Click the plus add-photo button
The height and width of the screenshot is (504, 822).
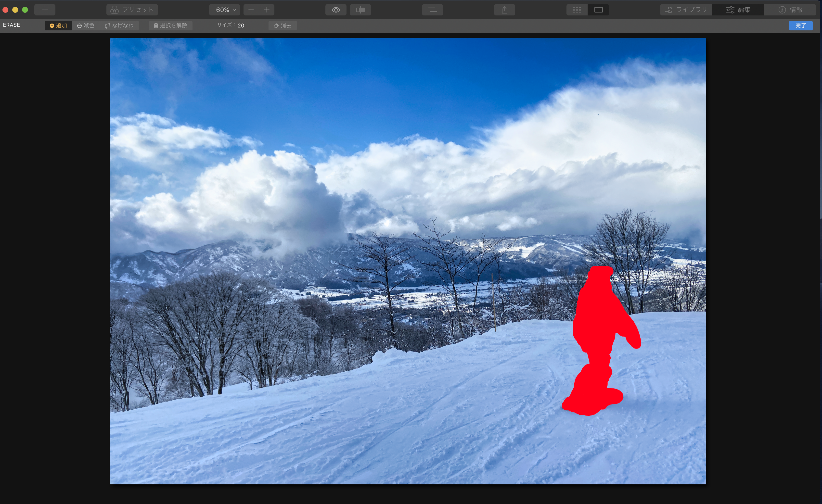click(x=45, y=10)
